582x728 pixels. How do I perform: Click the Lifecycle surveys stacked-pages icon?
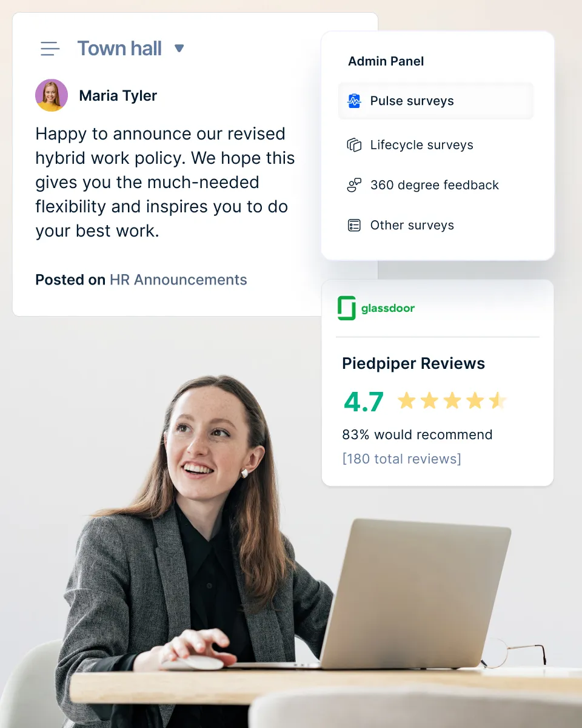(354, 145)
